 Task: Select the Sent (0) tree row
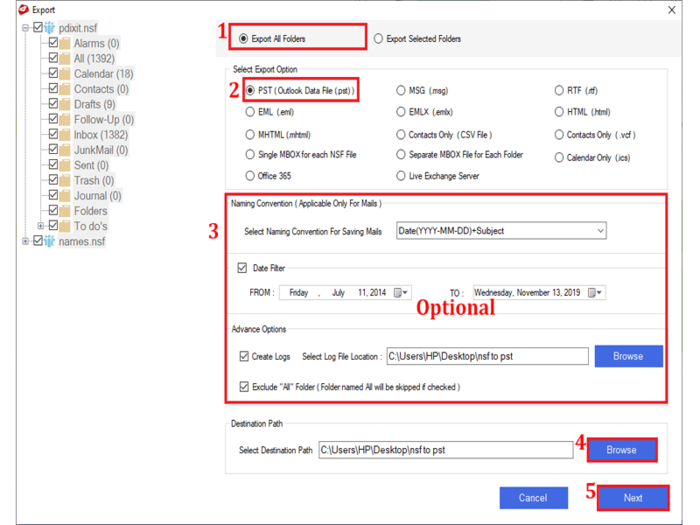tap(91, 165)
